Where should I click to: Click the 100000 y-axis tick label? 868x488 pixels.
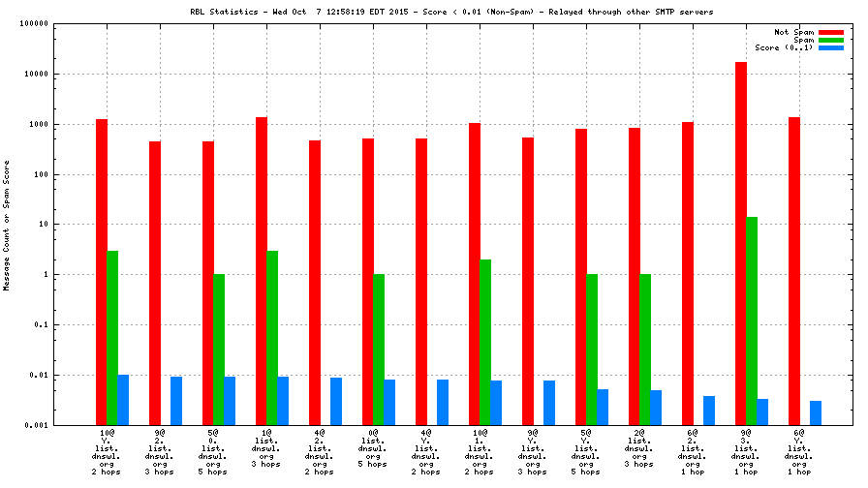34,24
